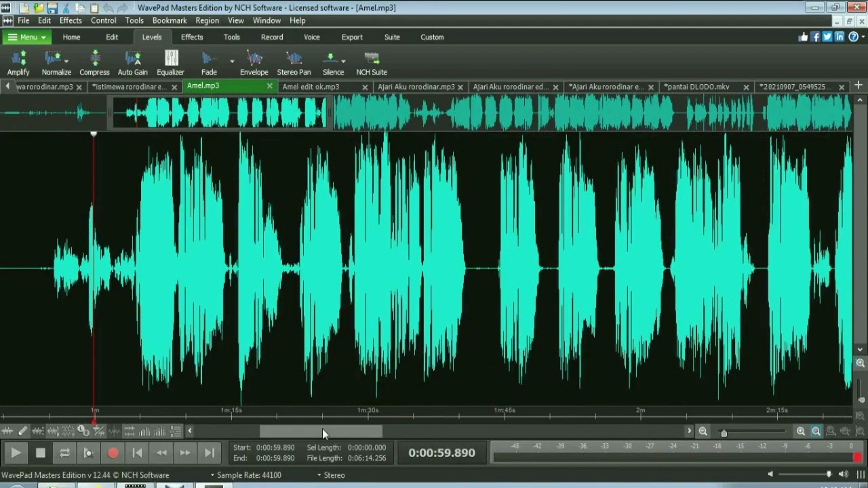This screenshot has height=488, width=868.
Task: Click the vertical zoom in magnifier icon
Action: click(861, 363)
